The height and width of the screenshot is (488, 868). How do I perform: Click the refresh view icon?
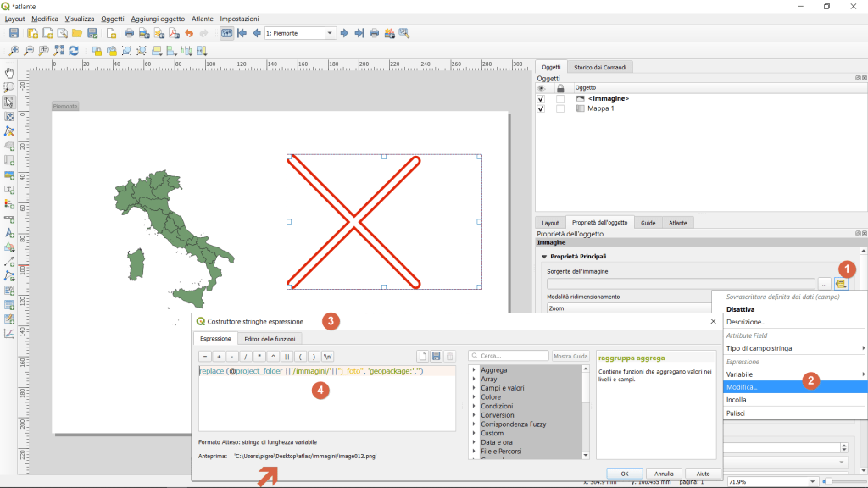[74, 51]
